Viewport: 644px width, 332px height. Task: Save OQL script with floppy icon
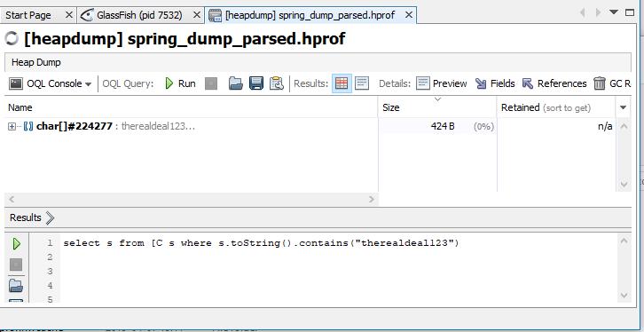[x=256, y=83]
